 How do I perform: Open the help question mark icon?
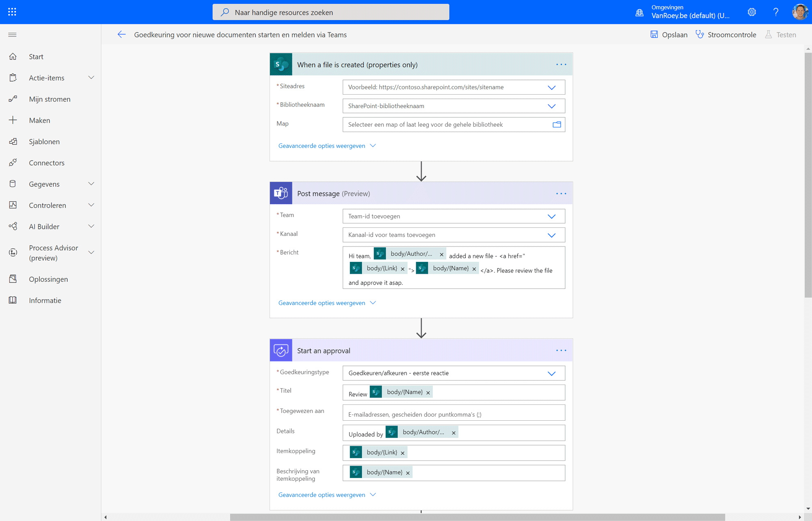pyautogui.click(x=776, y=12)
